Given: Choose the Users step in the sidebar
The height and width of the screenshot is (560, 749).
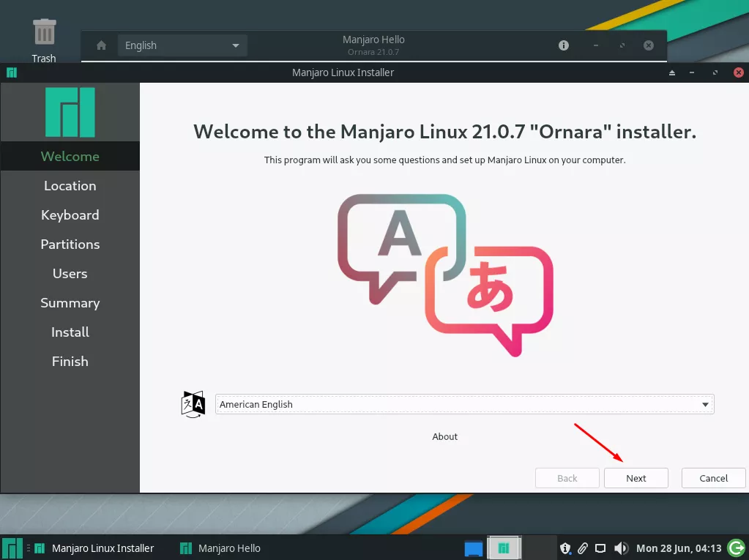Looking at the screenshot, I should click(70, 274).
